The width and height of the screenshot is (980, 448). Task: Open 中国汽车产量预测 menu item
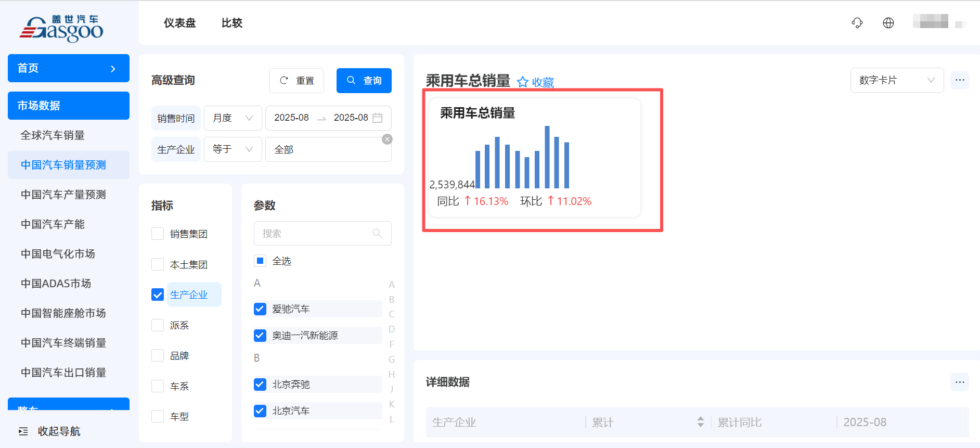tap(69, 195)
